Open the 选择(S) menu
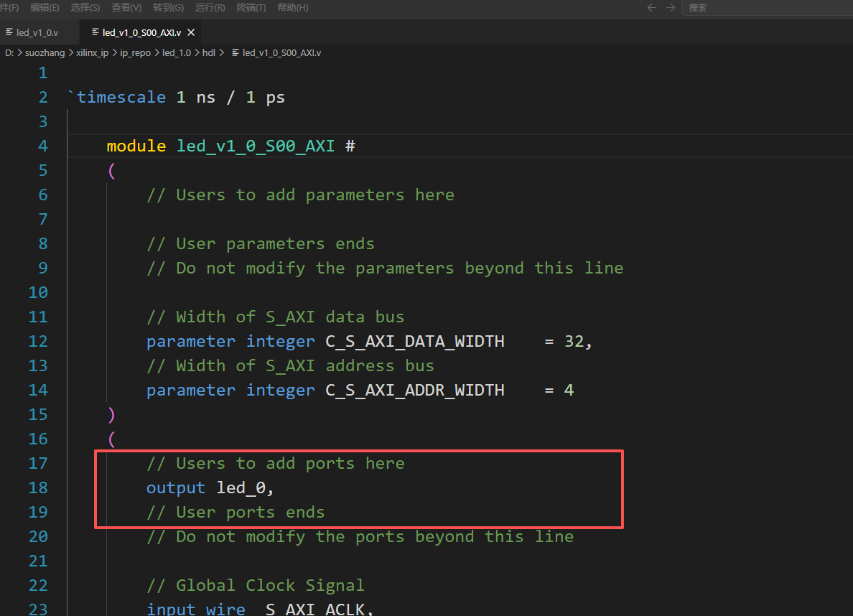The width and height of the screenshot is (853, 616). 85,8
